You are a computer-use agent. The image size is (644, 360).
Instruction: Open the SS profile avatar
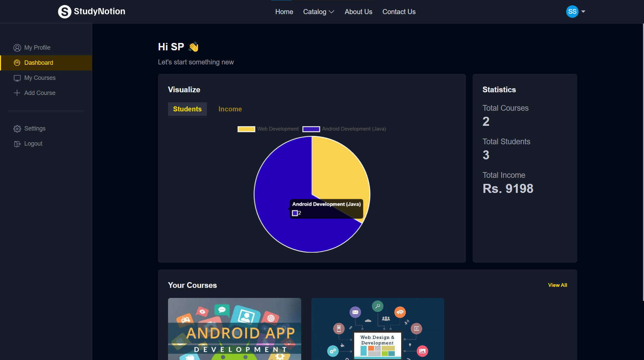pos(572,11)
